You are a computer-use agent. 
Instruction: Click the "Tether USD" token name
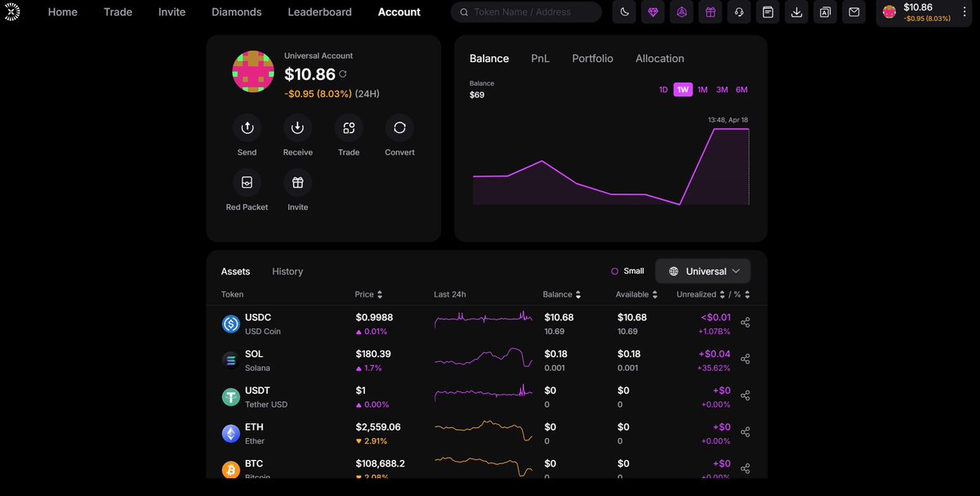coord(266,404)
